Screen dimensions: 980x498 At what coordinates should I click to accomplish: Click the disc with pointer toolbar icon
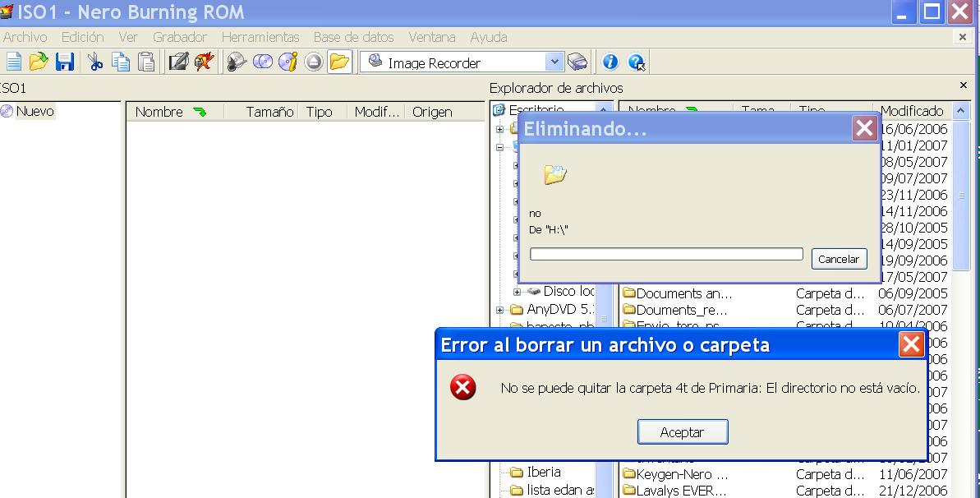237,62
